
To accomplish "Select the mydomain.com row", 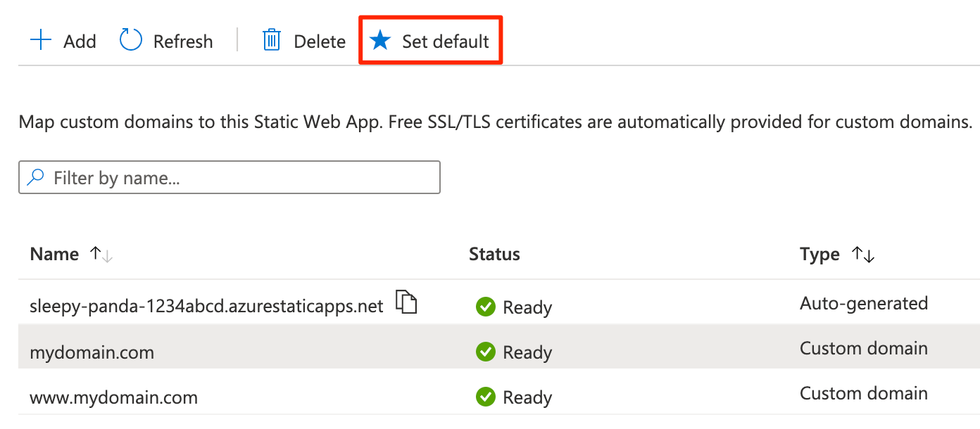I will click(211, 352).
